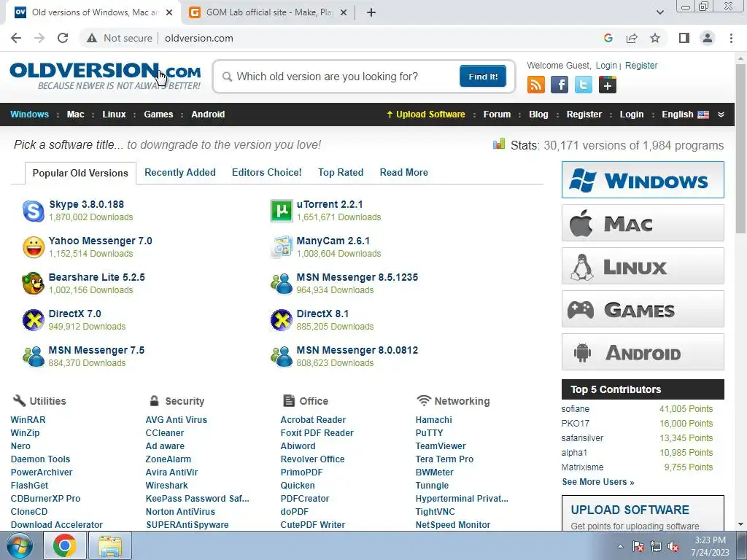Open a new browser tab
The height and width of the screenshot is (560, 747).
tap(371, 12)
